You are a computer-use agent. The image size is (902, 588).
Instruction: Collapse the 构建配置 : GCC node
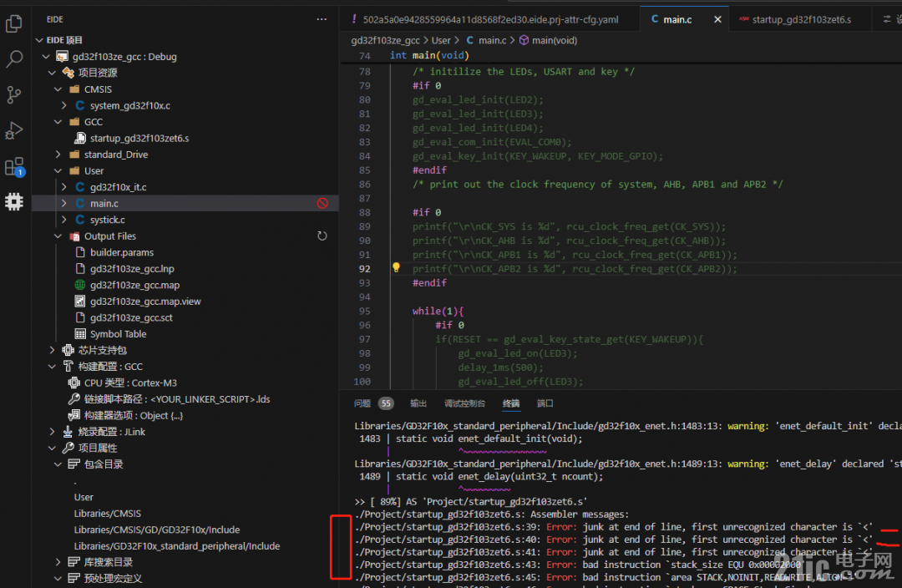tap(52, 367)
